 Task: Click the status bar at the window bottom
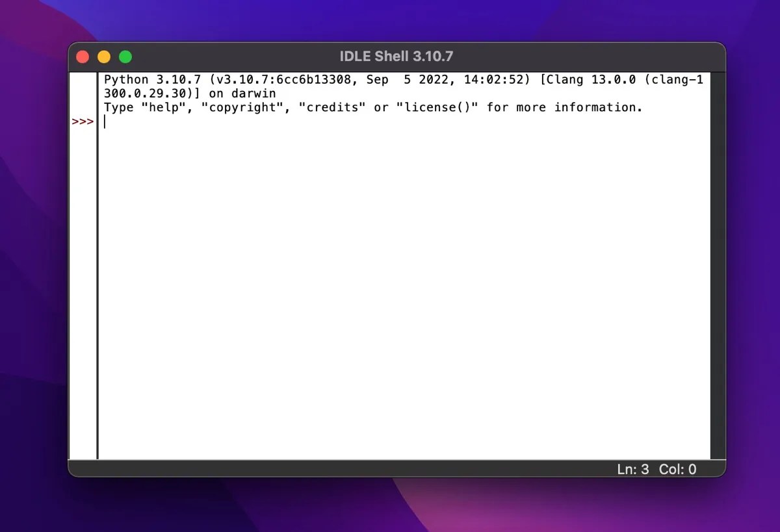click(390, 469)
